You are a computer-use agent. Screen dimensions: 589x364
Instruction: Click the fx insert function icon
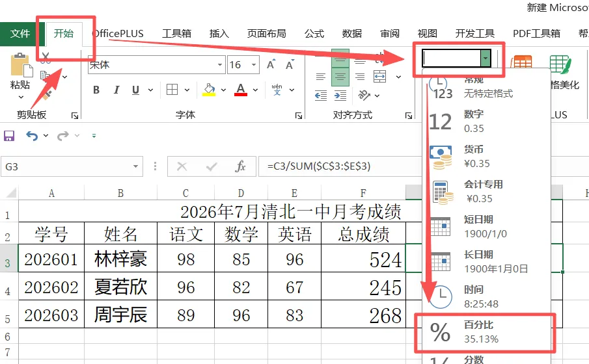pos(240,166)
